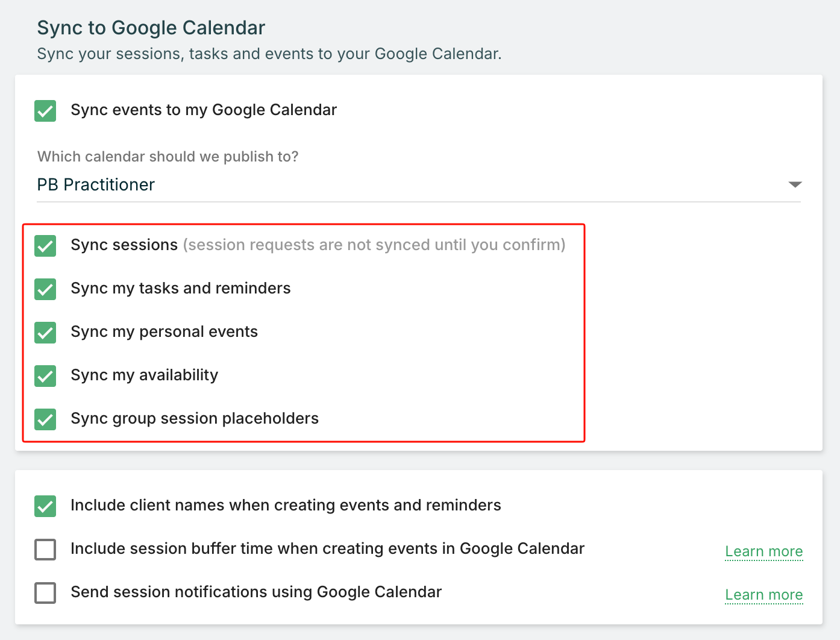Click the 'Include client names' label text
The width and height of the screenshot is (840, 640).
tap(286, 506)
